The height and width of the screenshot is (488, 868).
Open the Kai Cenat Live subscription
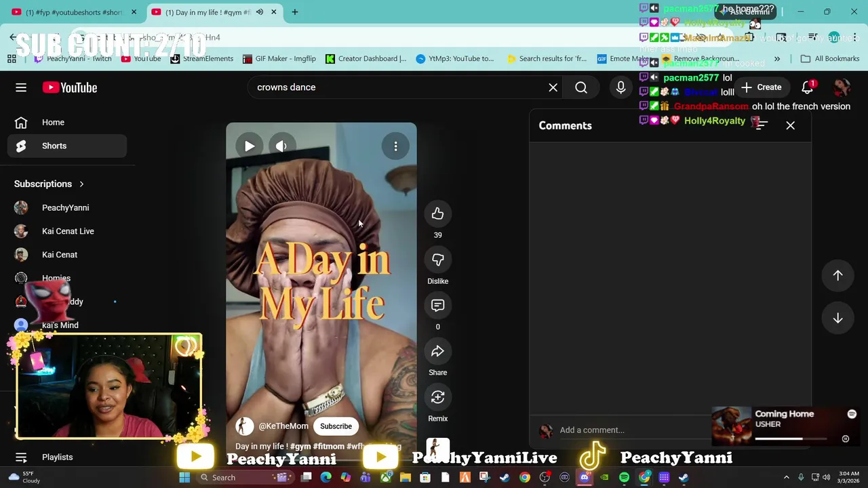(66, 231)
